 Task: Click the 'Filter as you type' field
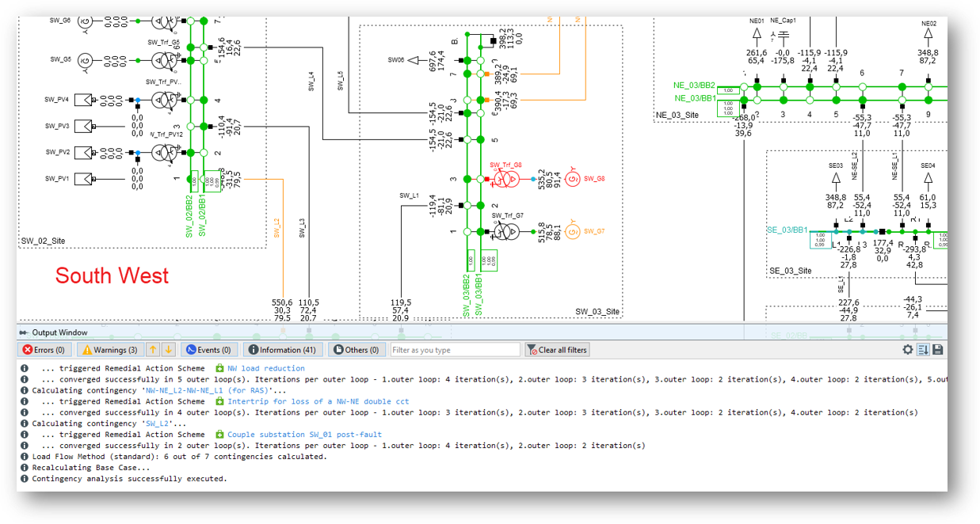pyautogui.click(x=455, y=350)
